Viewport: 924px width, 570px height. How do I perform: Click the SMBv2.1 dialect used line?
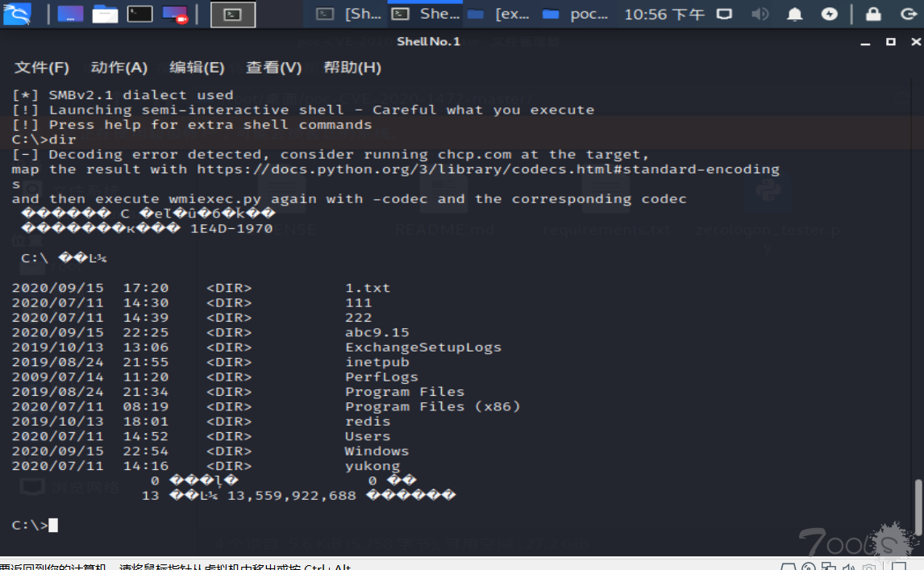123,95
